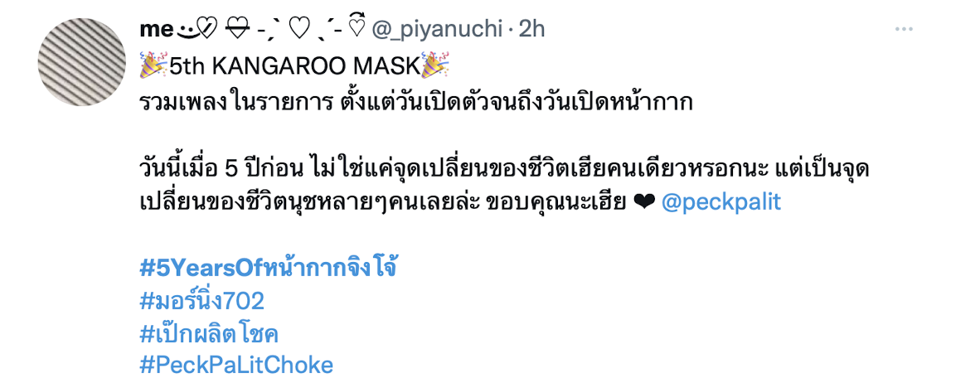Open hashtag #เป๊กผลิตโชค

click(x=210, y=334)
